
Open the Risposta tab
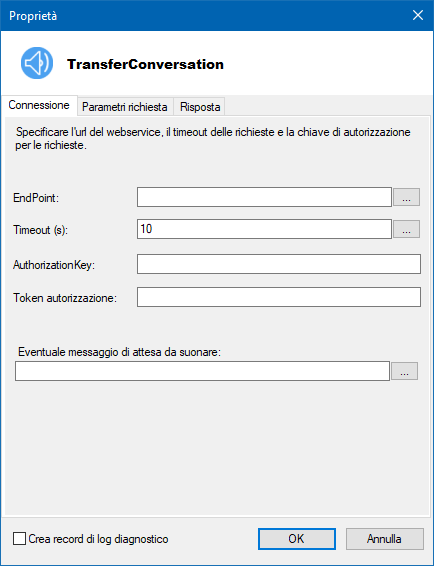(200, 107)
